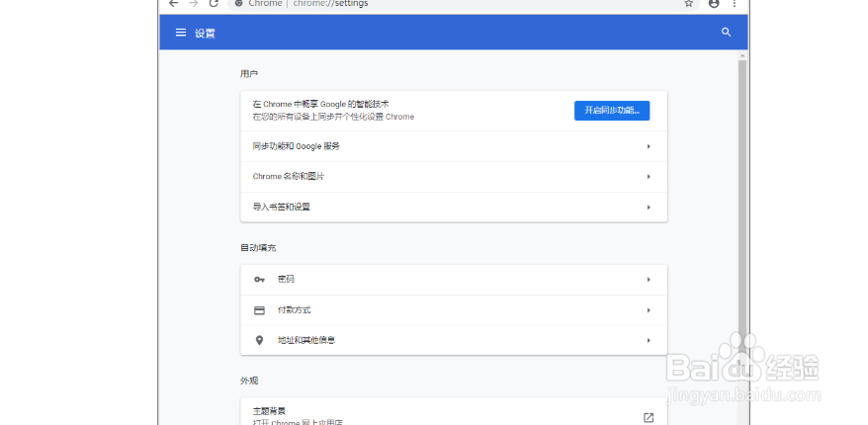This screenshot has width=868, height=425.
Task: Expand 导入书签和设置 arrow
Action: [649, 207]
